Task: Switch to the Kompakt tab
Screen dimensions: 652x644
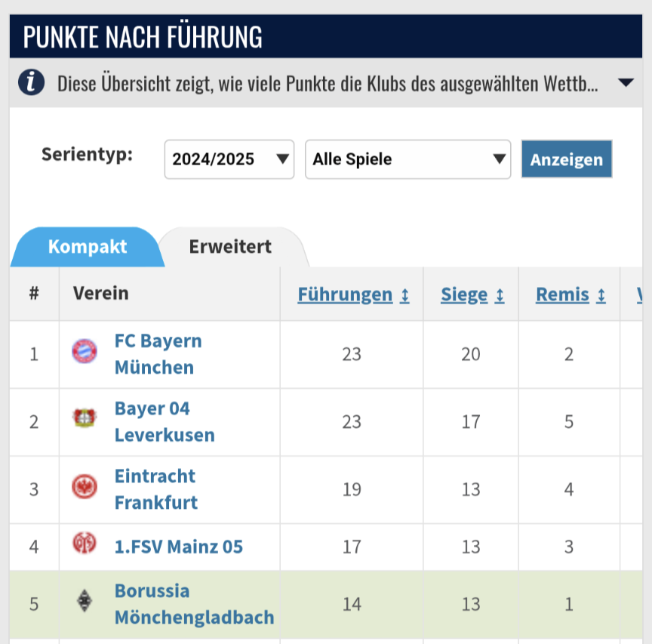Action: tap(88, 247)
